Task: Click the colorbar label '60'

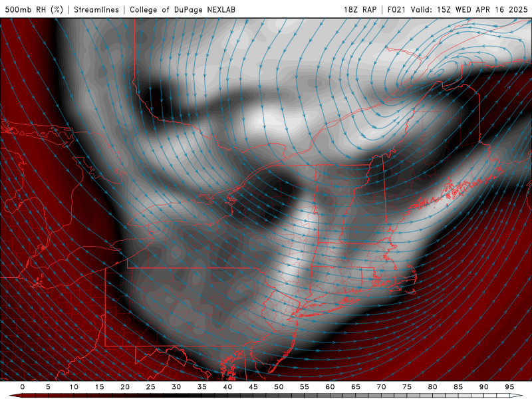Action: coord(330,387)
